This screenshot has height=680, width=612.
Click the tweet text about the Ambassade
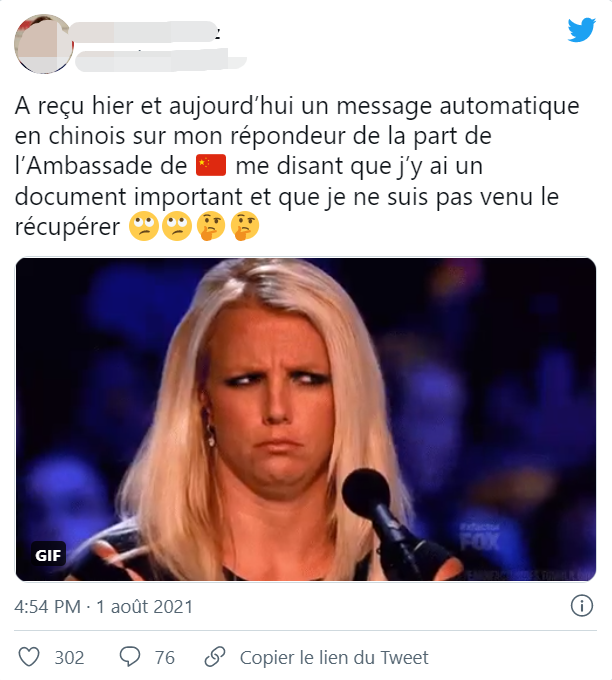click(297, 166)
